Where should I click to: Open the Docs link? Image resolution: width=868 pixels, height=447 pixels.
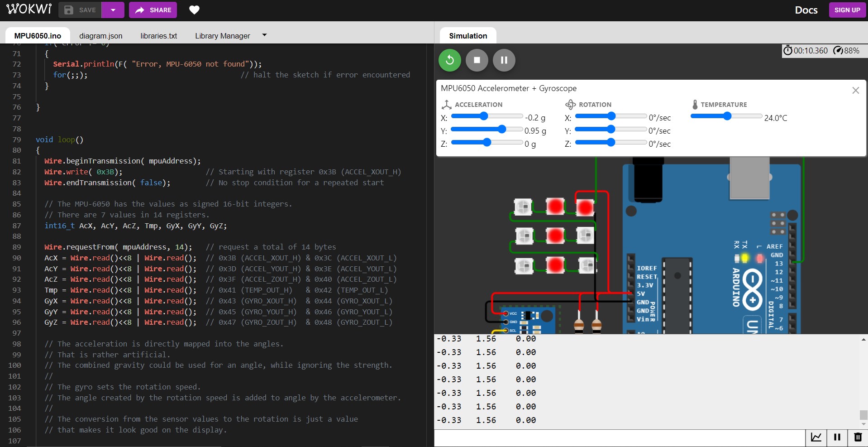pyautogui.click(x=806, y=10)
